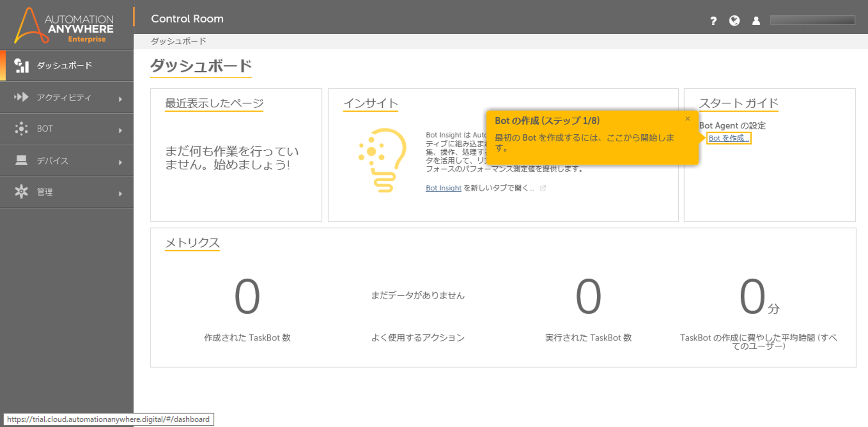Open the デバイス sidebar menu

point(67,160)
